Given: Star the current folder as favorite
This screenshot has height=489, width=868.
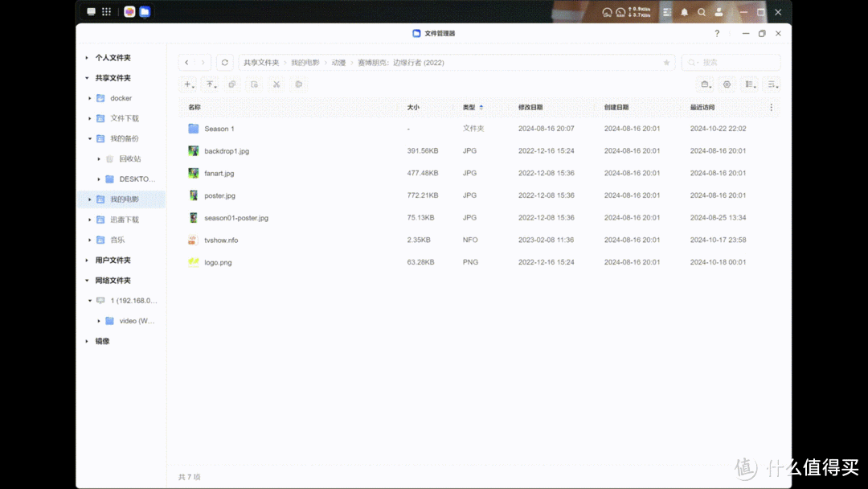Looking at the screenshot, I should 666,63.
